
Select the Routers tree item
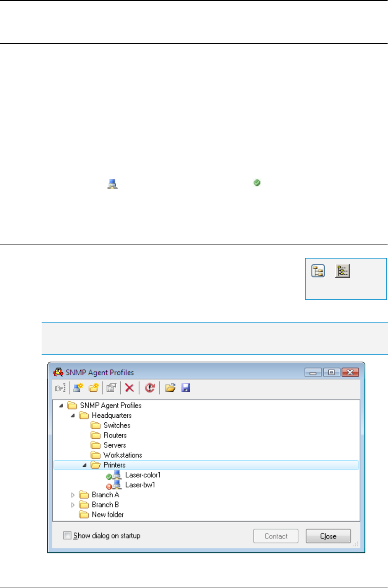click(115, 435)
